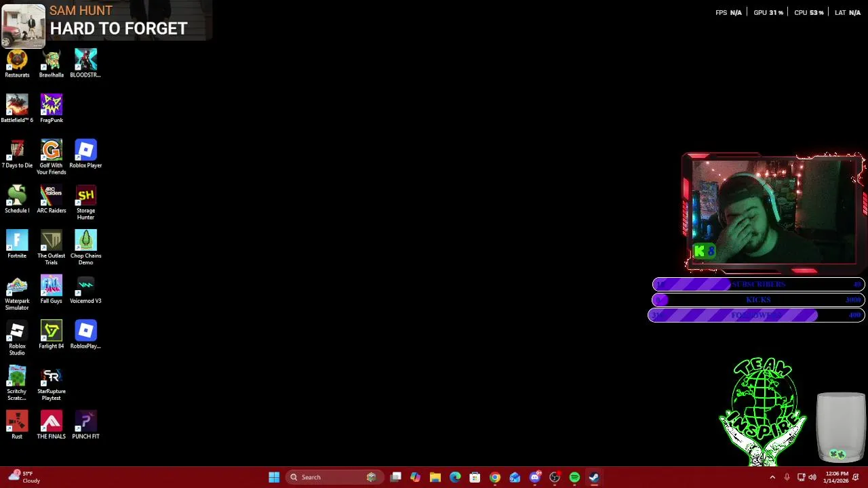Click the Chop Chains Demo icon
This screenshot has height=488, width=868.
click(x=85, y=248)
